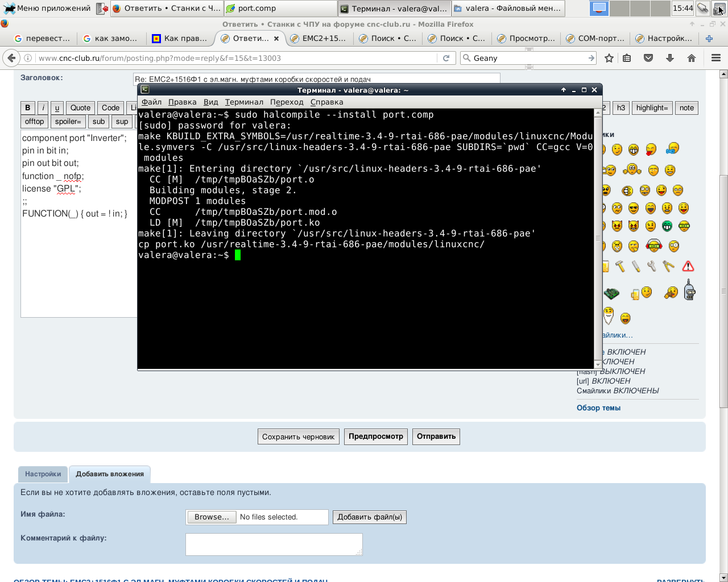Click Browse... to choose an attachment
The width and height of the screenshot is (728, 582).
click(x=212, y=517)
